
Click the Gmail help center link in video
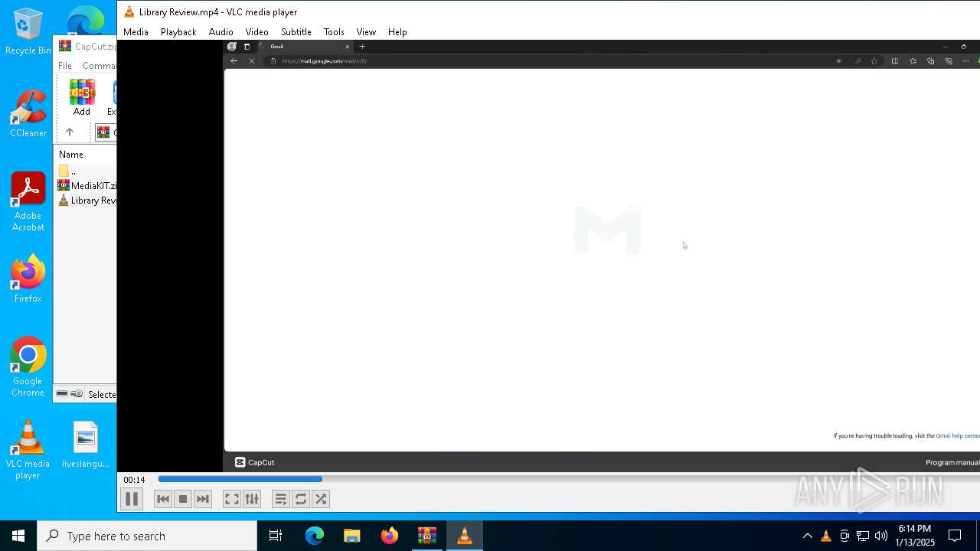pyautogui.click(x=958, y=435)
